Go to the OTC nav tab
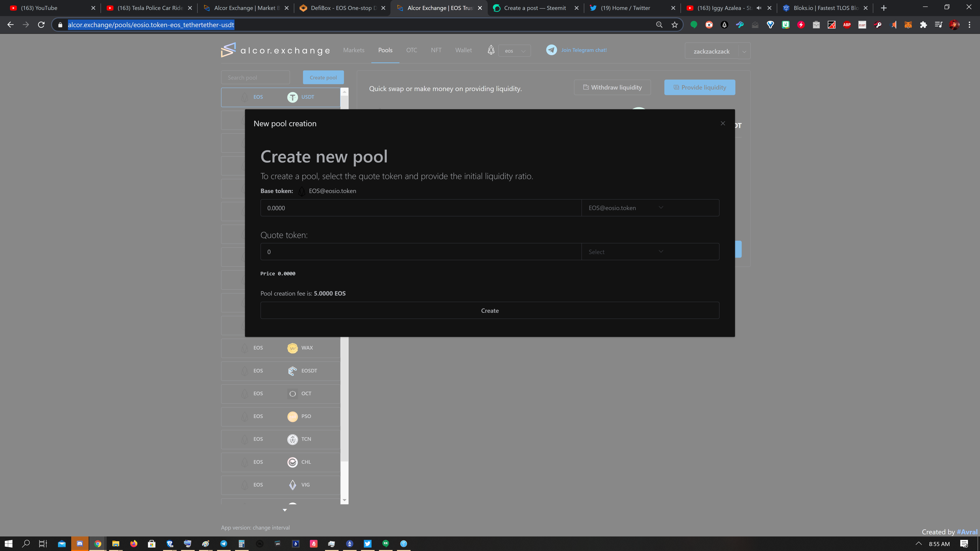This screenshot has width=980, height=551. coord(412,50)
